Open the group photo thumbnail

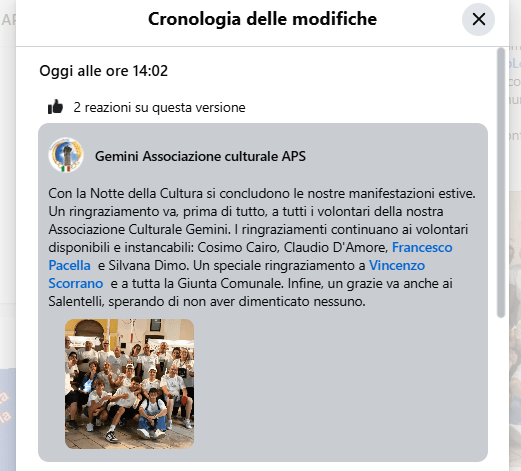coord(129,384)
